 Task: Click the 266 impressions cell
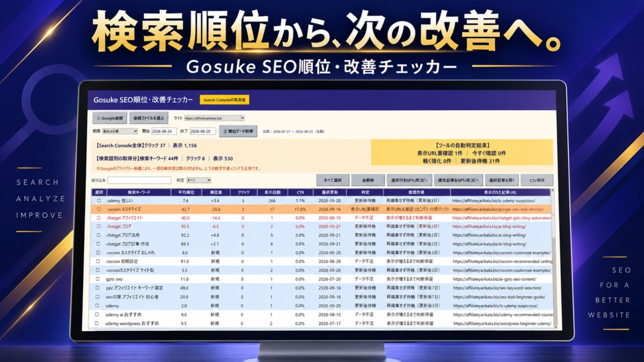pos(272,201)
